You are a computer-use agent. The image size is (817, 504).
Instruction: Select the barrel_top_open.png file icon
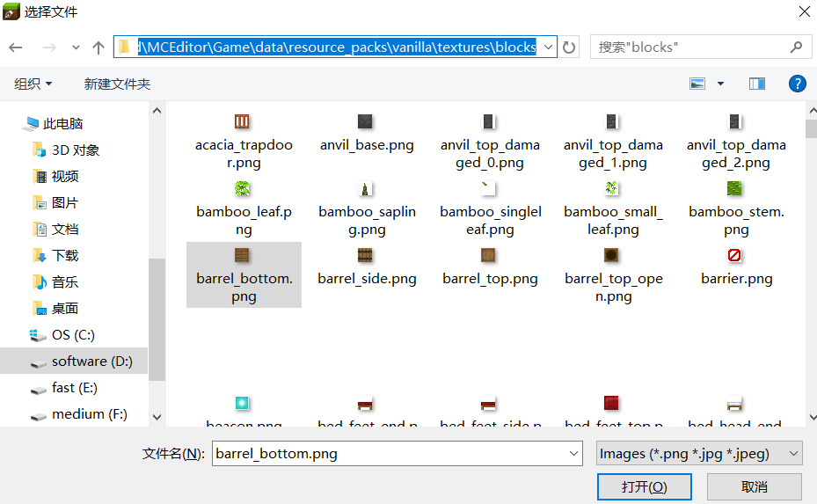pos(612,255)
